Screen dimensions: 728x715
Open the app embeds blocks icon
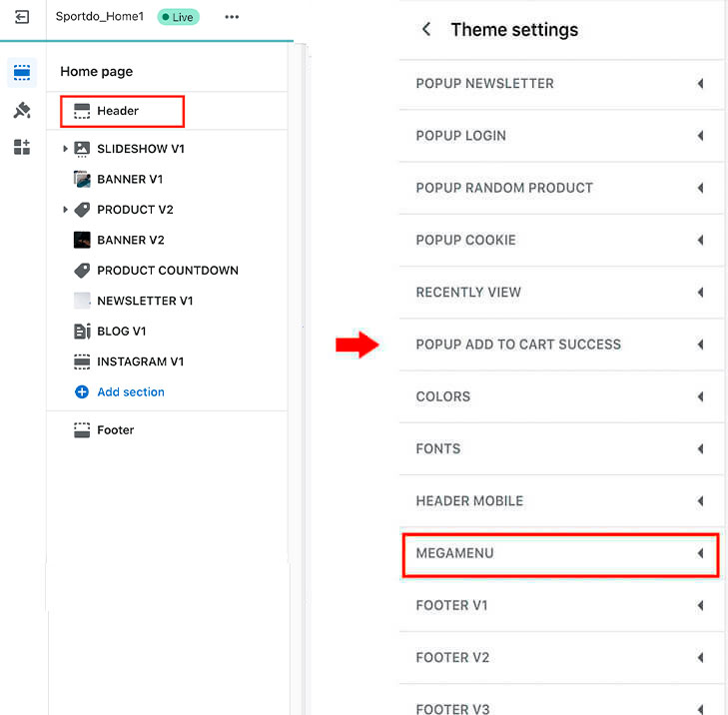click(22, 147)
